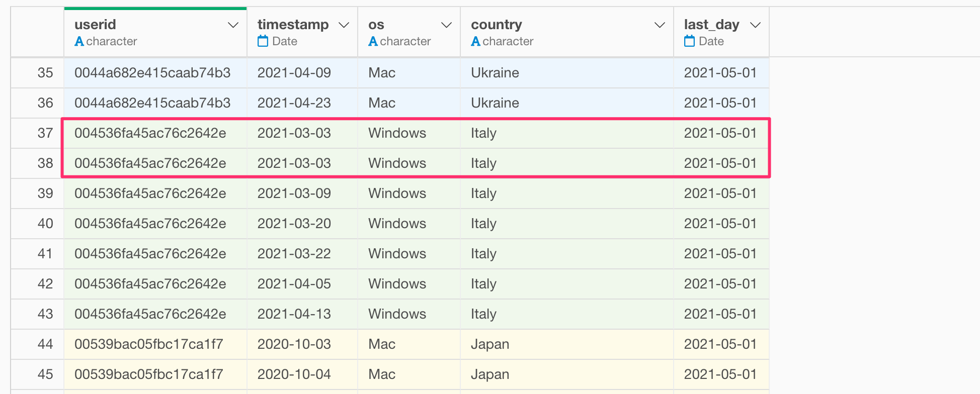Click timestamp cell 2021-04-23
This screenshot has width=980, height=394.
click(x=302, y=103)
